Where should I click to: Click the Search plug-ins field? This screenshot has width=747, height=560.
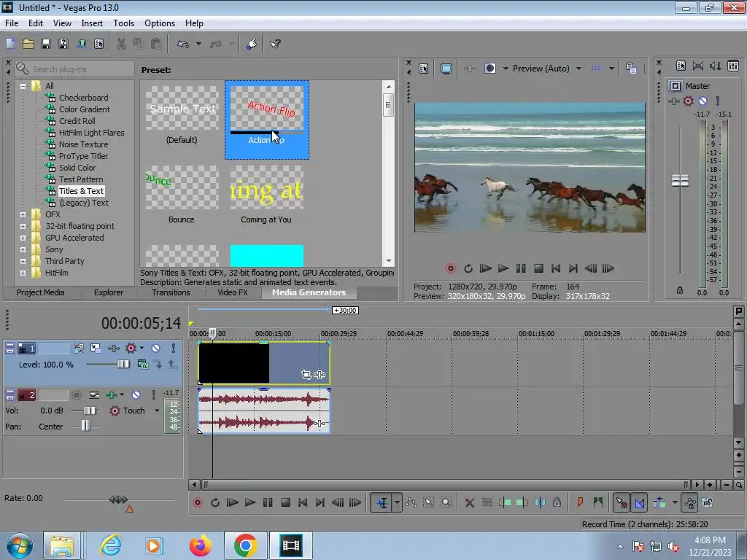click(74, 69)
